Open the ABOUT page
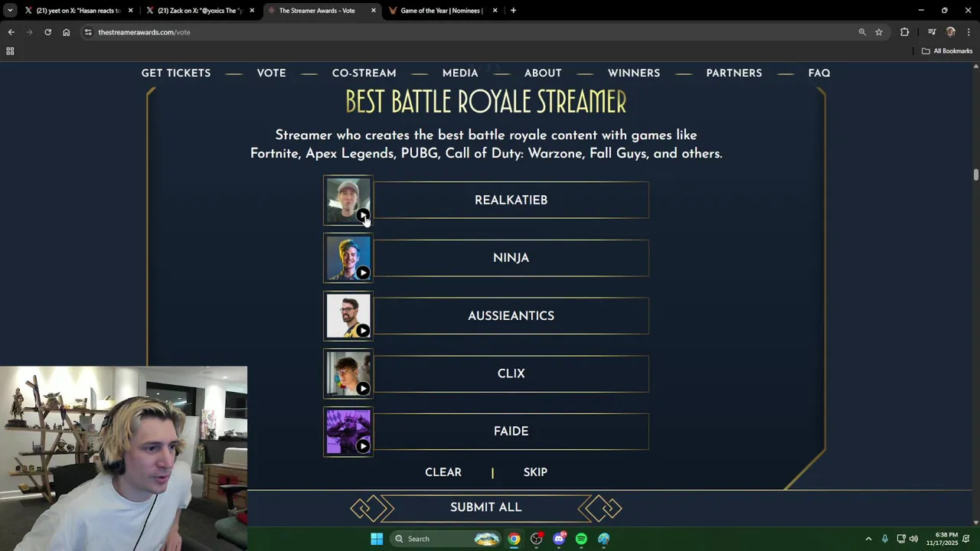The height and width of the screenshot is (551, 980). click(x=543, y=73)
